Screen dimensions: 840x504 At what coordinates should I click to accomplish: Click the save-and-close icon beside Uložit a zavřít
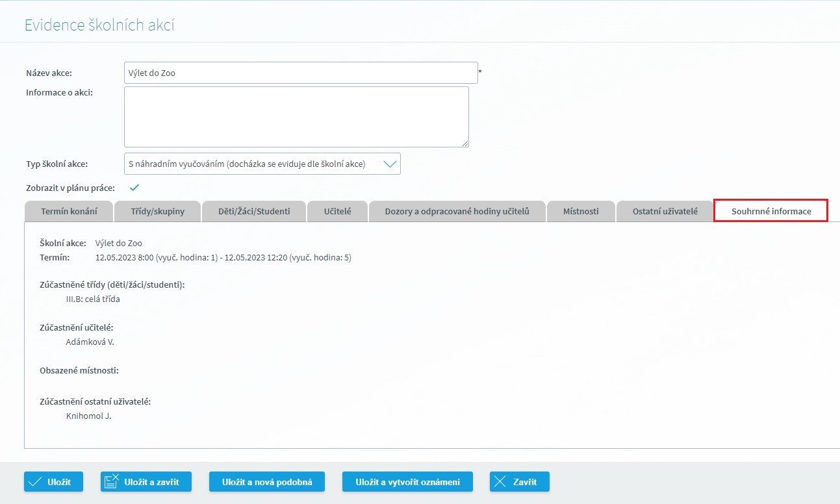point(112,482)
